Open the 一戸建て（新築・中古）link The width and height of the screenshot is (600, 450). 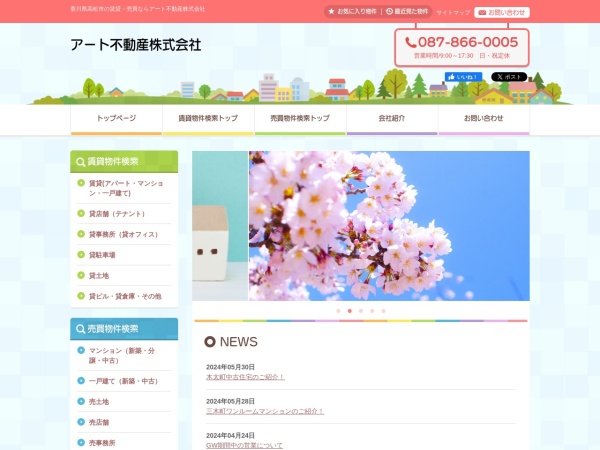(123, 381)
